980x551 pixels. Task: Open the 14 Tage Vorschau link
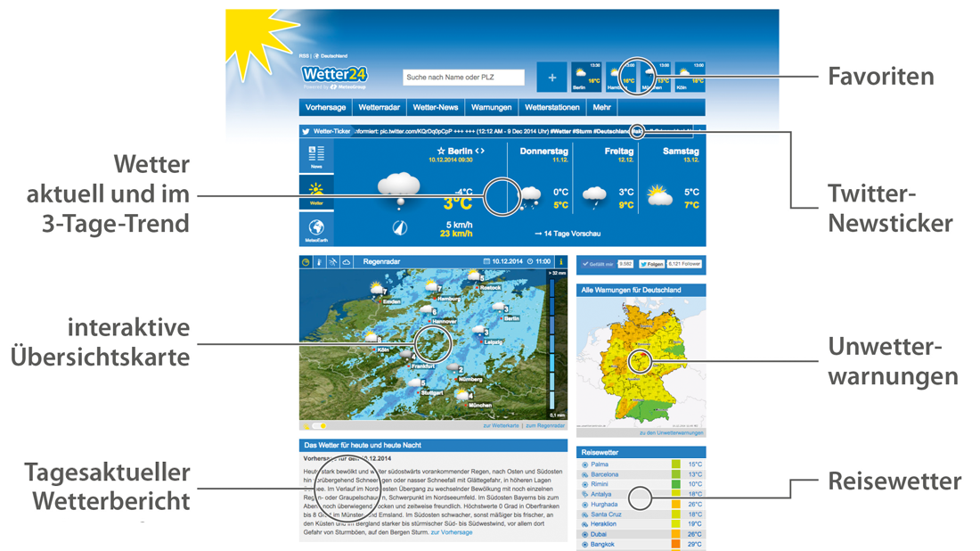(568, 234)
